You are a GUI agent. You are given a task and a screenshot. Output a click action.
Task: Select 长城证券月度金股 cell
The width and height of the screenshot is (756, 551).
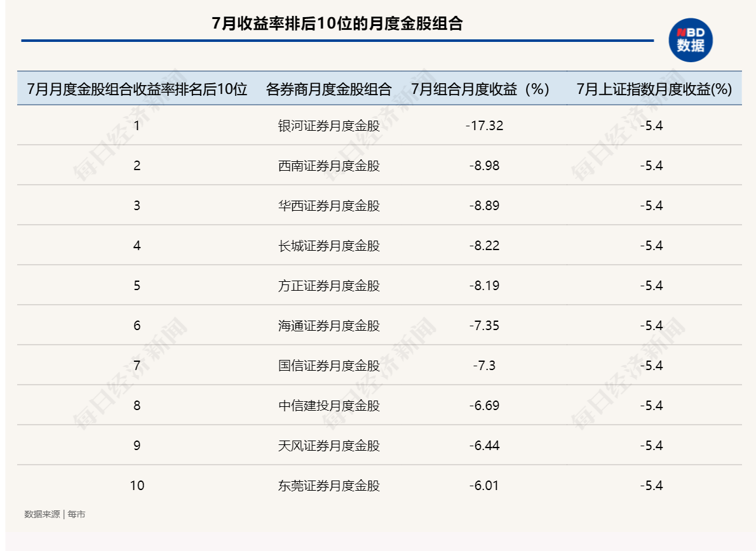(329, 246)
